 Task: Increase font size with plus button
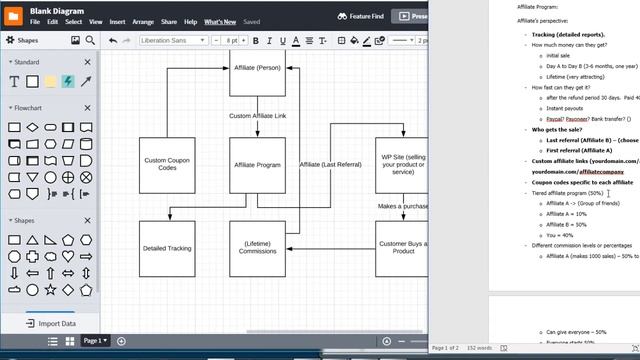243,40
